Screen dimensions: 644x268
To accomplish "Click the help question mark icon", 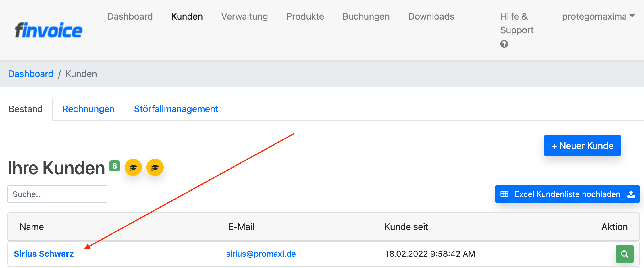I will point(504,44).
